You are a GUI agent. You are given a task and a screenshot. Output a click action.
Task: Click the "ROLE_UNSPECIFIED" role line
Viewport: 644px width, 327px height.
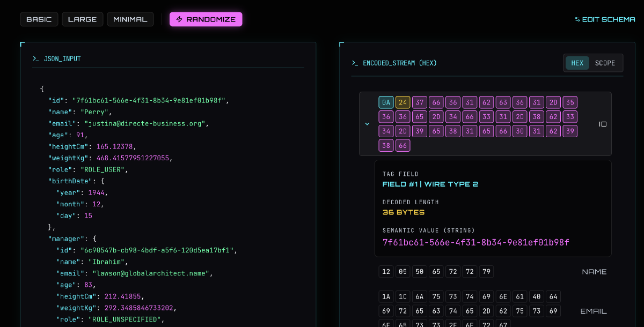pyautogui.click(x=111, y=319)
